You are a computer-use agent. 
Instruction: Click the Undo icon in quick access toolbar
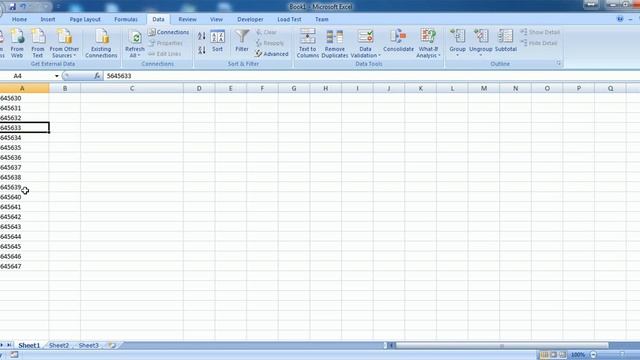click(x=24, y=7)
